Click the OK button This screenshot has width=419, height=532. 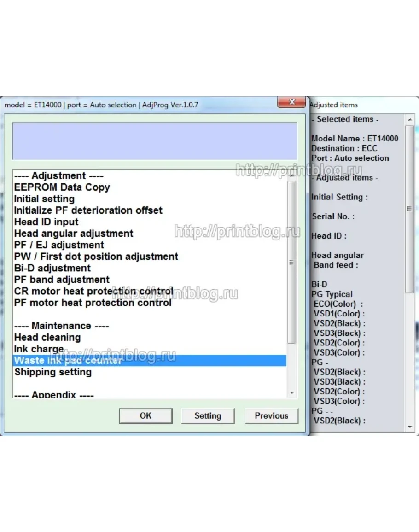(145, 415)
